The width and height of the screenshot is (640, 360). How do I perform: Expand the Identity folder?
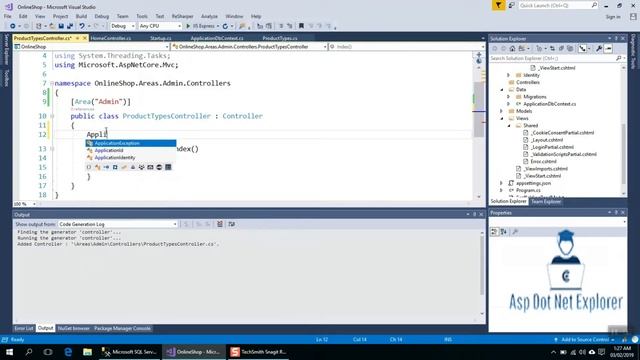point(509,75)
